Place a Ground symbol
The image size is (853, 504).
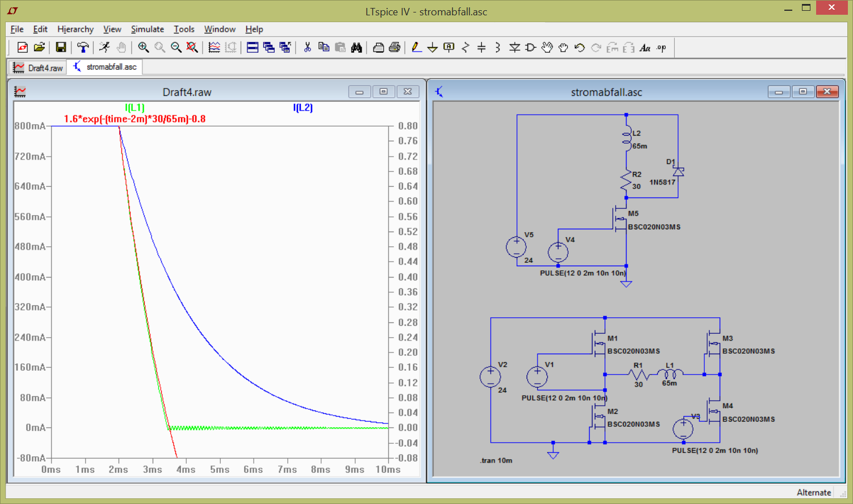(432, 48)
